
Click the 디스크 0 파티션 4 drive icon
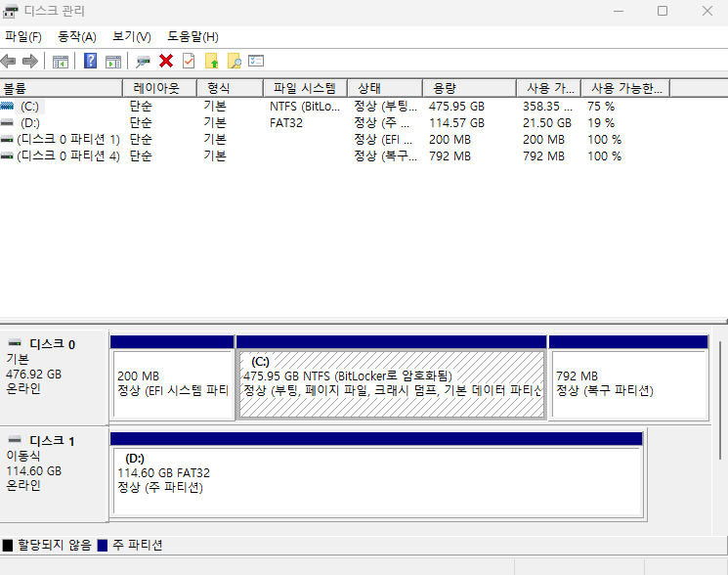[7, 156]
